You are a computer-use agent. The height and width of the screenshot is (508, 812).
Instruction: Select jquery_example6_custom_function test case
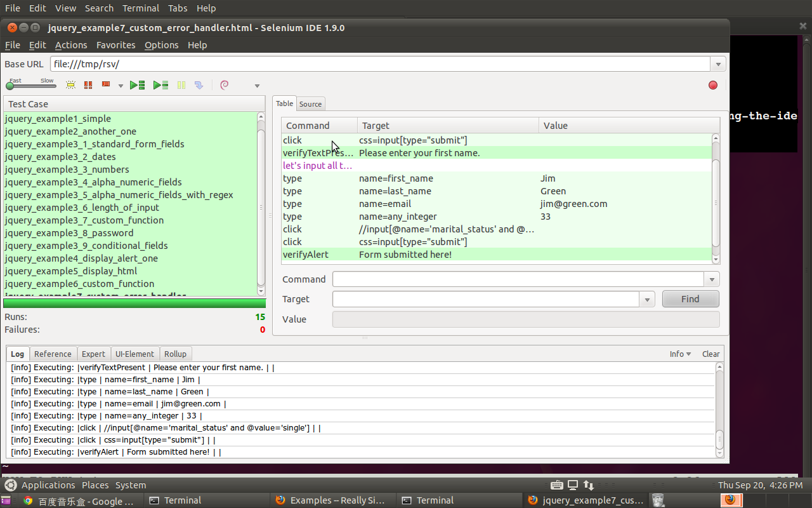(130, 284)
